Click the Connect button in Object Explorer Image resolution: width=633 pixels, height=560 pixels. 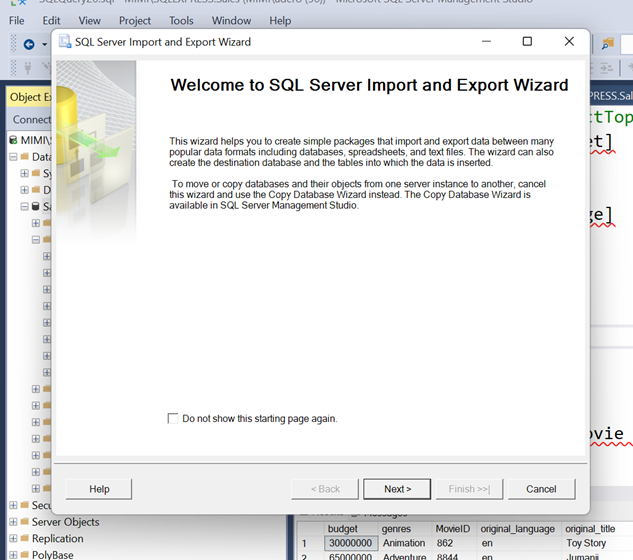coord(31,120)
